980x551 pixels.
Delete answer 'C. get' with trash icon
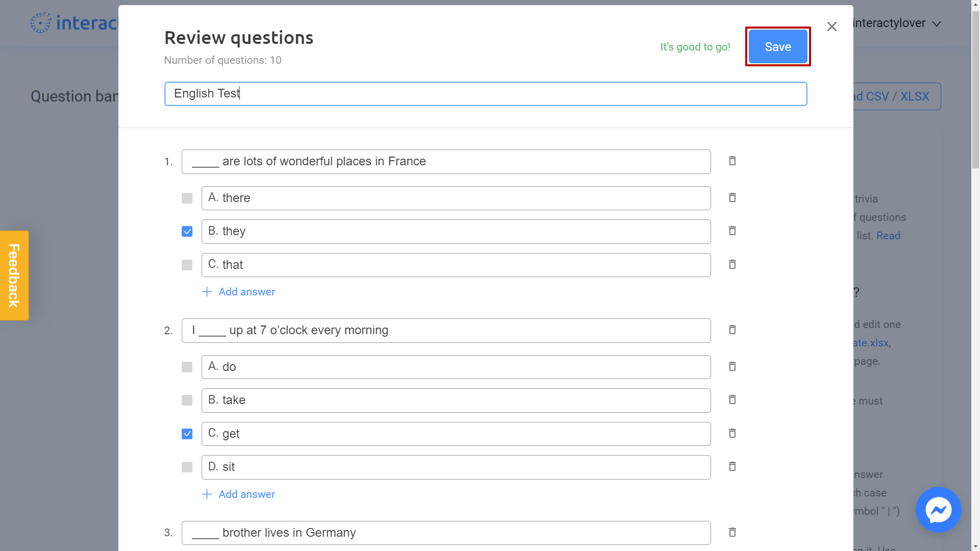tap(732, 434)
